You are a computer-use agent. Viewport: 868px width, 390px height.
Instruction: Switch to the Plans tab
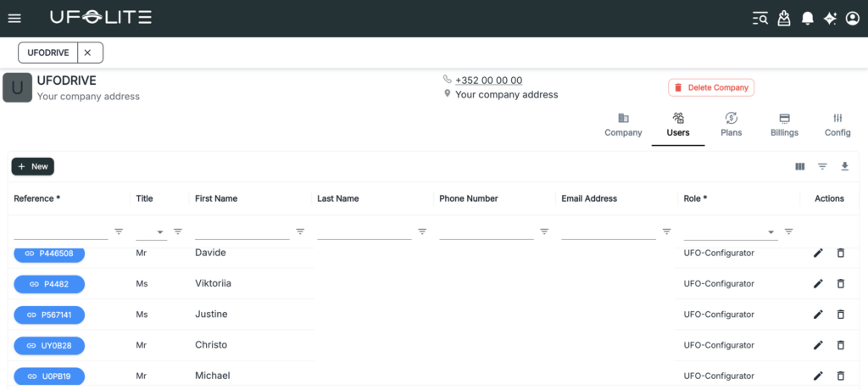pos(731,125)
